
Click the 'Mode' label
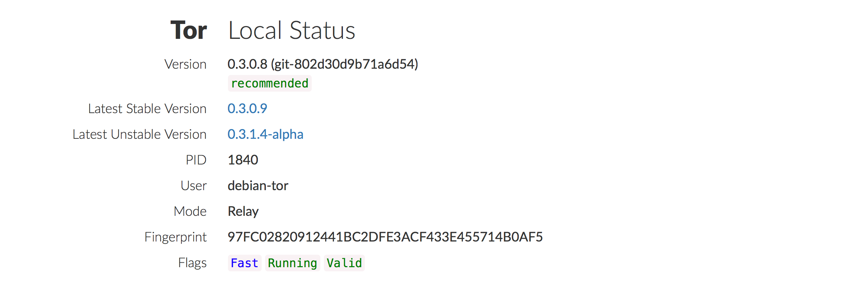pyautogui.click(x=190, y=211)
